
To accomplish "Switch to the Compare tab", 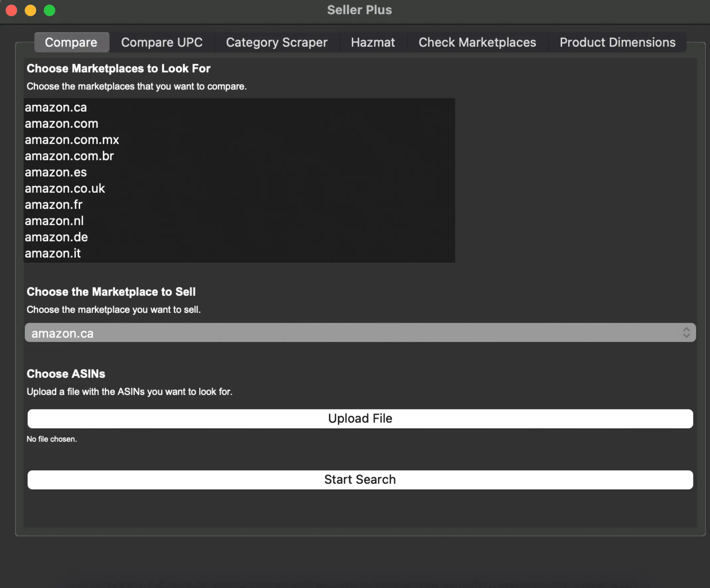I will (71, 42).
